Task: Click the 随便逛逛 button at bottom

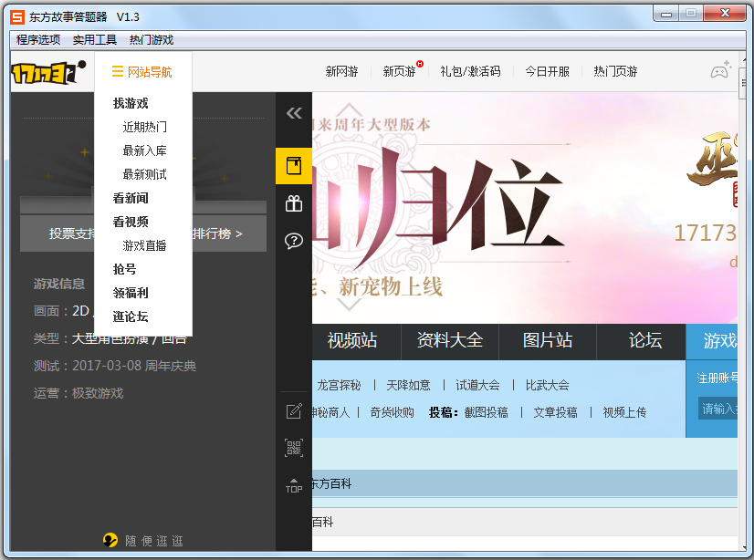Action: click(144, 541)
